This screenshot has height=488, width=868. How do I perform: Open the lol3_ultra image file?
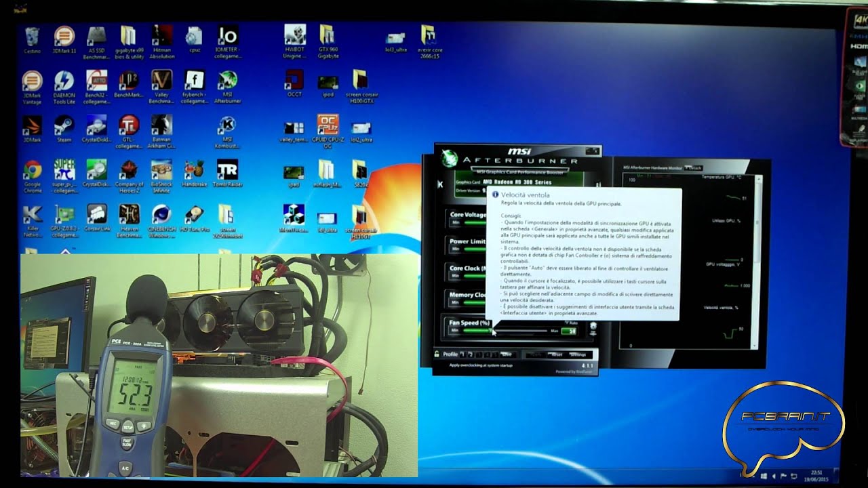pos(395,42)
